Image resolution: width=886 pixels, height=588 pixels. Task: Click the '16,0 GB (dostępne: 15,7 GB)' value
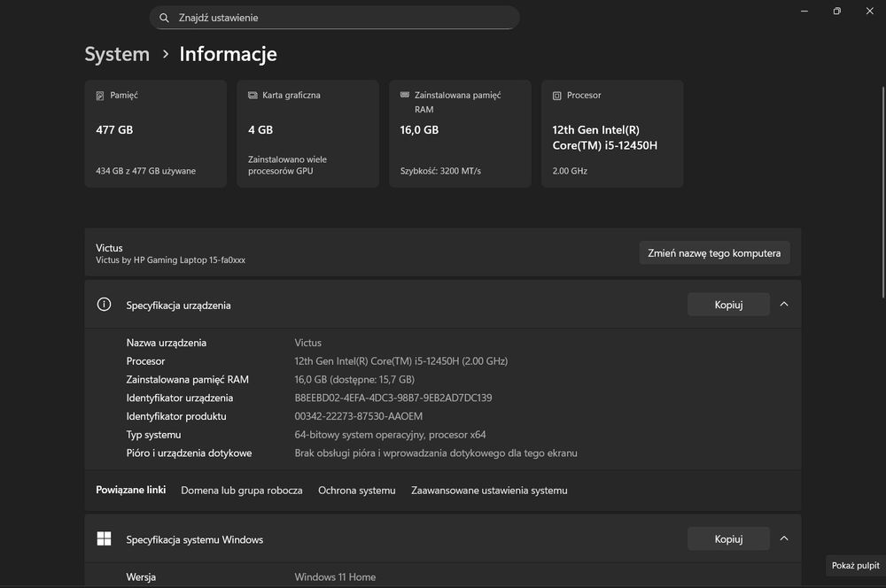[x=354, y=380]
